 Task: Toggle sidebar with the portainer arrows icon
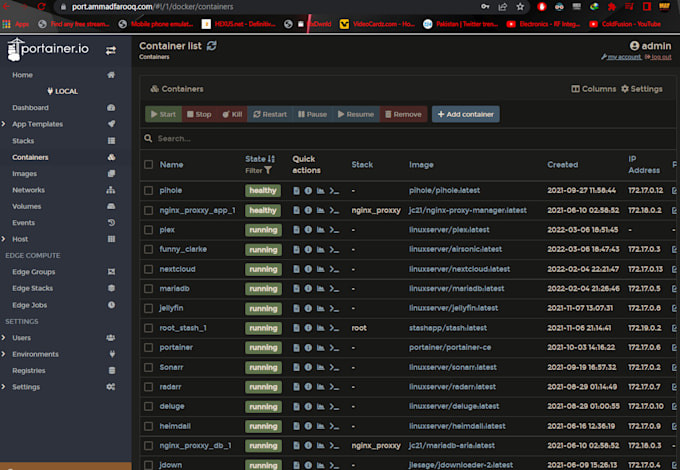point(111,50)
